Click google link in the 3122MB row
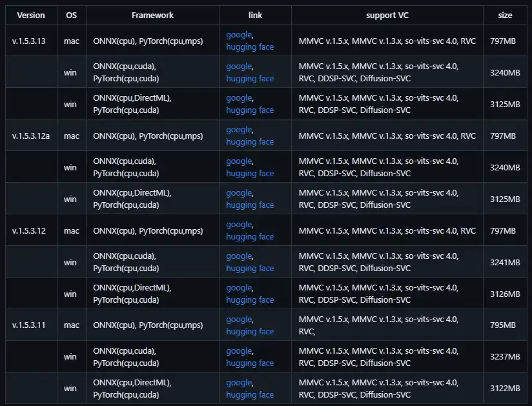Viewport: 532px width, 406px height. (x=239, y=383)
